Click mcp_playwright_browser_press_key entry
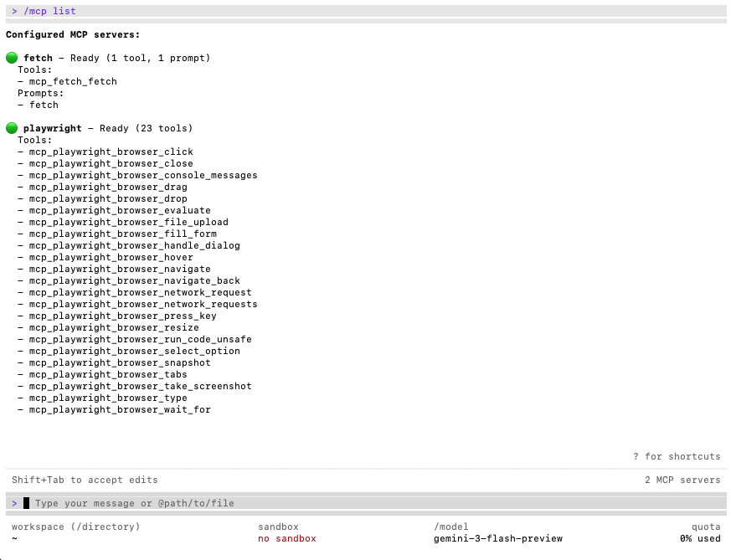731x560 pixels. (x=122, y=316)
